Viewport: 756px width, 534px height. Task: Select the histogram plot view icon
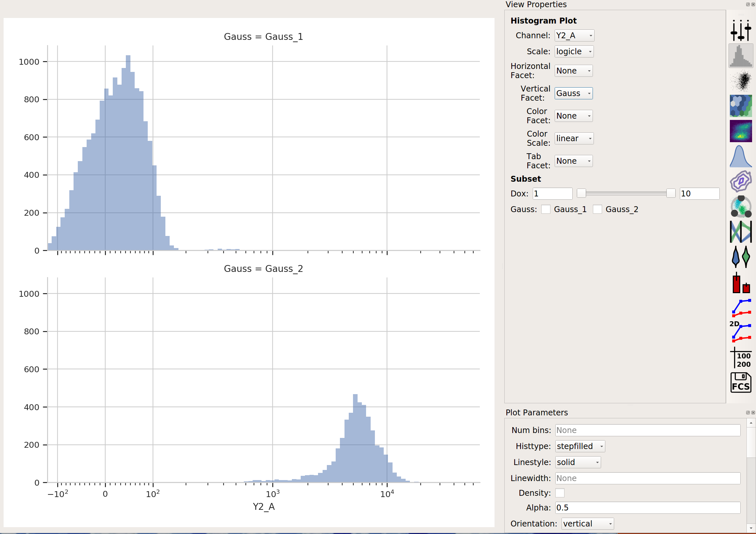click(741, 56)
